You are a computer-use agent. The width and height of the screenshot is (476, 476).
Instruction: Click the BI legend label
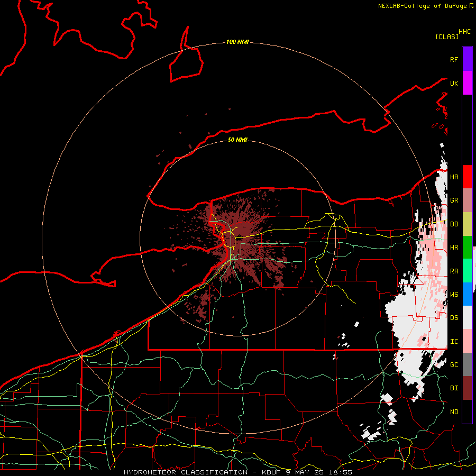454,388
